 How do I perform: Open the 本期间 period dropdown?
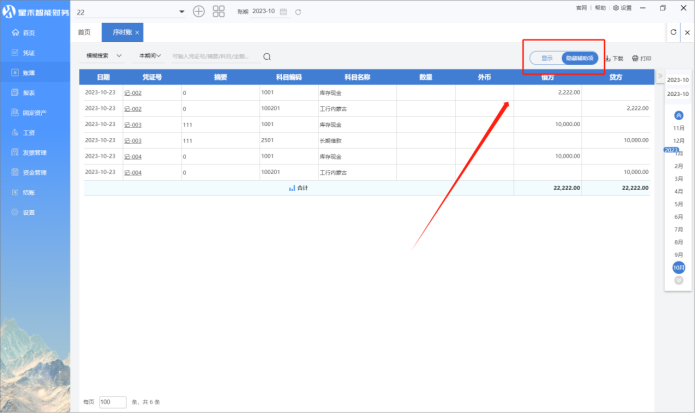[151, 56]
